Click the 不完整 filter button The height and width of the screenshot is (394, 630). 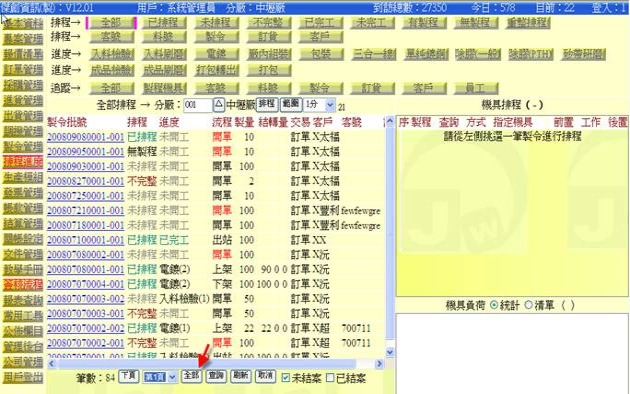pyautogui.click(x=268, y=23)
